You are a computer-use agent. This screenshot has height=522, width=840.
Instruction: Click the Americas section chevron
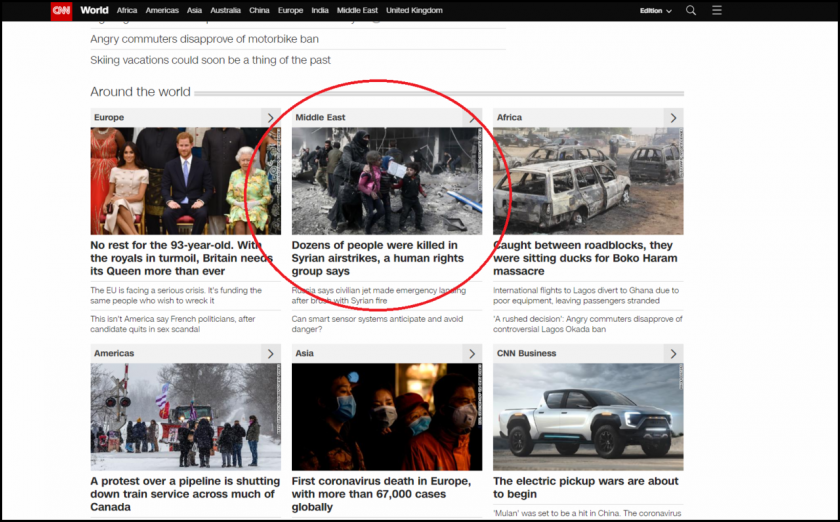pos(270,354)
